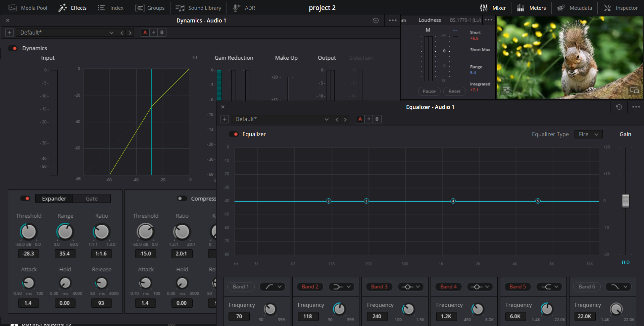Screen dimensions: 644x326
Task: Select B state in Equalizer window
Action: (x=377, y=119)
